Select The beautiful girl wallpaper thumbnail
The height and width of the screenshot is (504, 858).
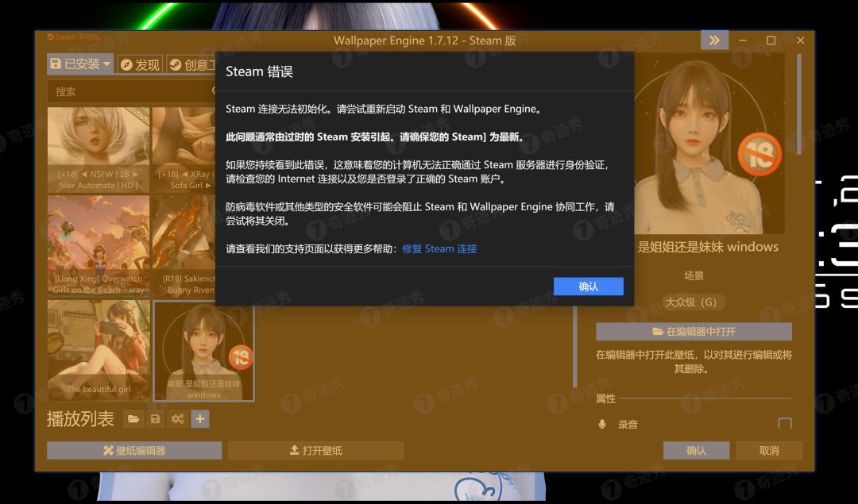pos(99,350)
